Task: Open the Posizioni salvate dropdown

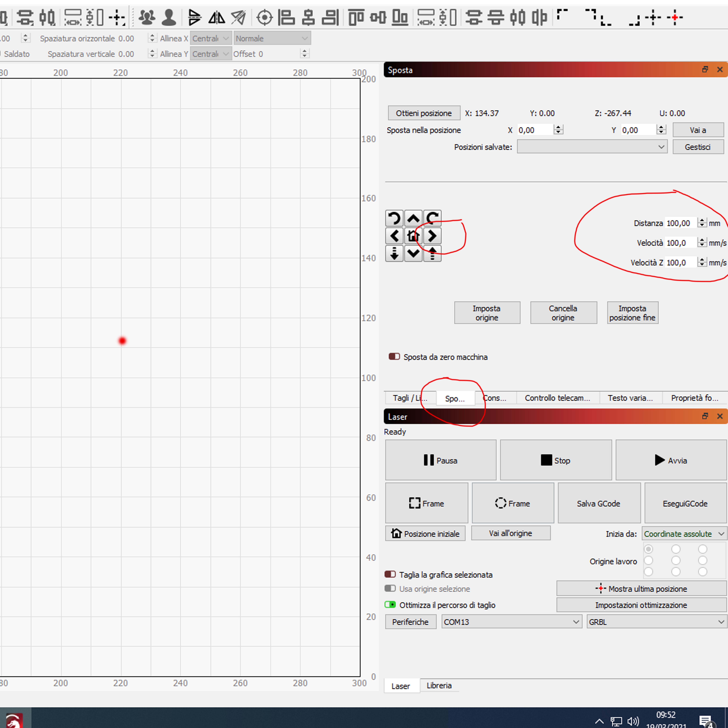Action: (592, 147)
